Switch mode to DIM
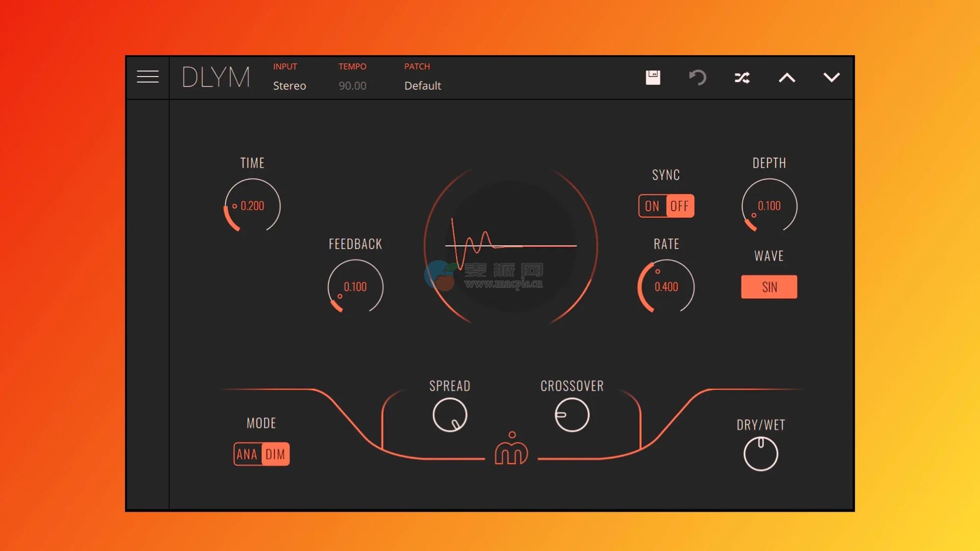Viewport: 980px width, 551px height. pos(276,454)
